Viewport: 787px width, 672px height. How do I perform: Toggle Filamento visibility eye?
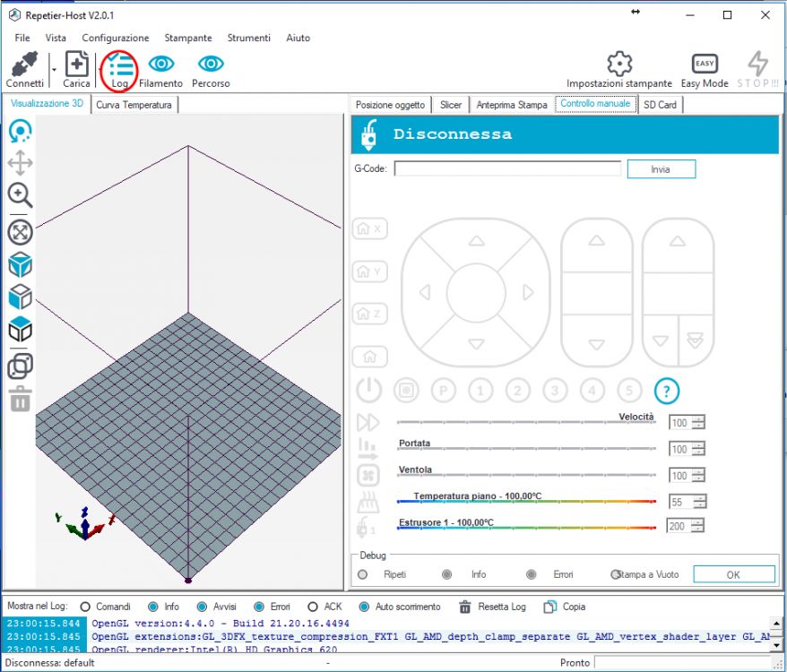tap(161, 64)
